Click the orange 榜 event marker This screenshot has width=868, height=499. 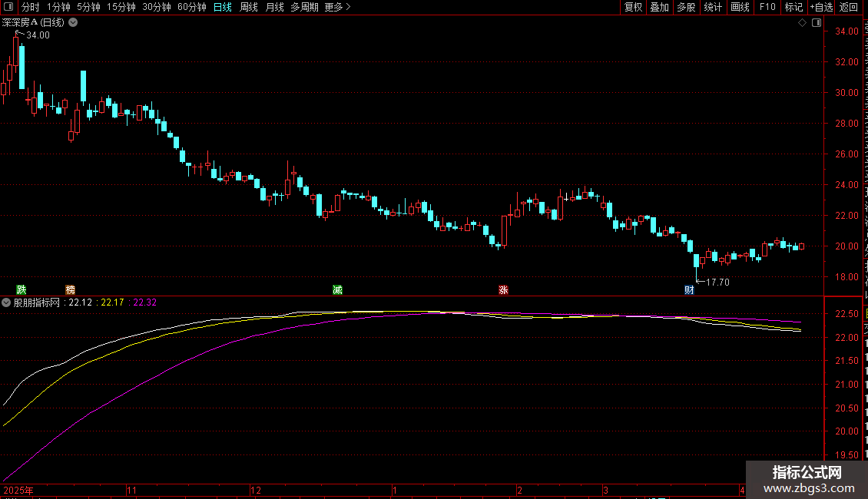[71, 290]
